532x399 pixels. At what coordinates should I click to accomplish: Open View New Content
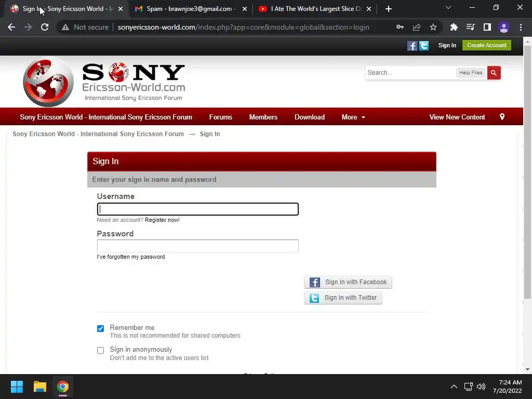pos(457,117)
